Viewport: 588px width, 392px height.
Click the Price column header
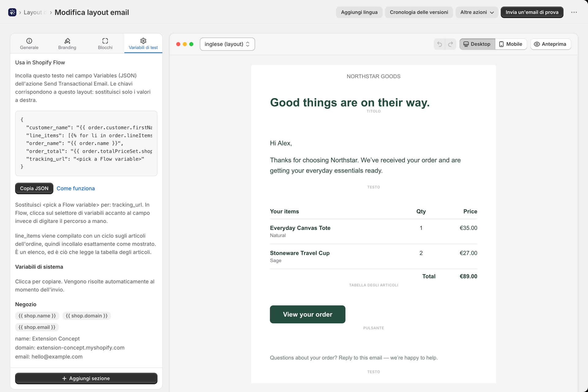coord(470,211)
